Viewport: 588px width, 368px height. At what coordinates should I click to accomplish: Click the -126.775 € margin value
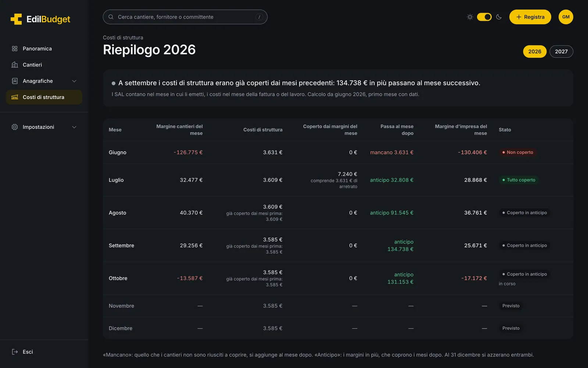(x=188, y=152)
